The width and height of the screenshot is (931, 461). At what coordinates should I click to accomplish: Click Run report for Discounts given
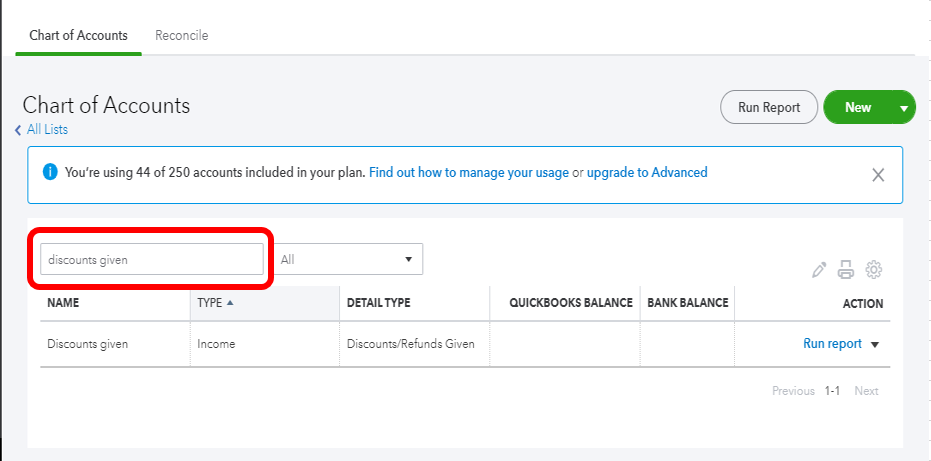click(832, 344)
